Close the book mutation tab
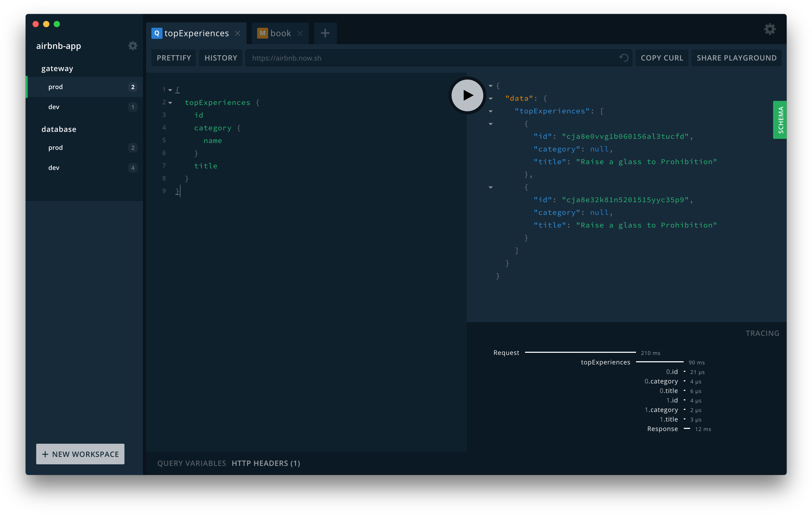Screen dimensions: 812x514 click(x=300, y=33)
